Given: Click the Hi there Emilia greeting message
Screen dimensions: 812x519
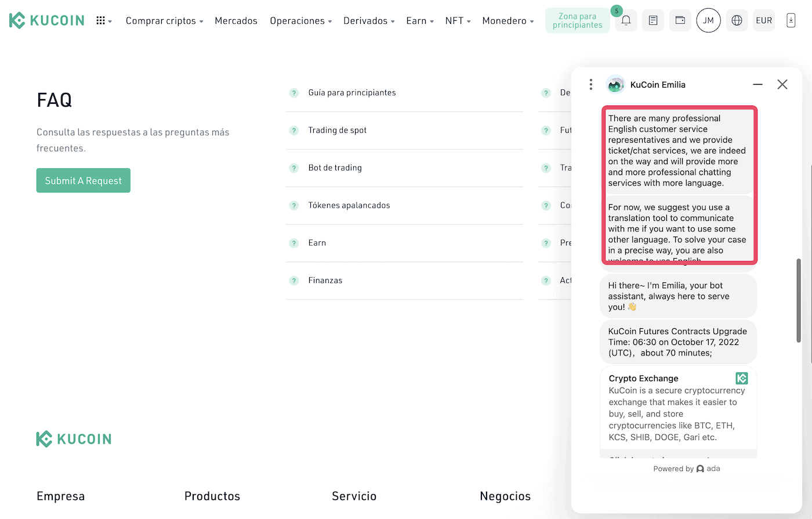Looking at the screenshot, I should pos(678,296).
